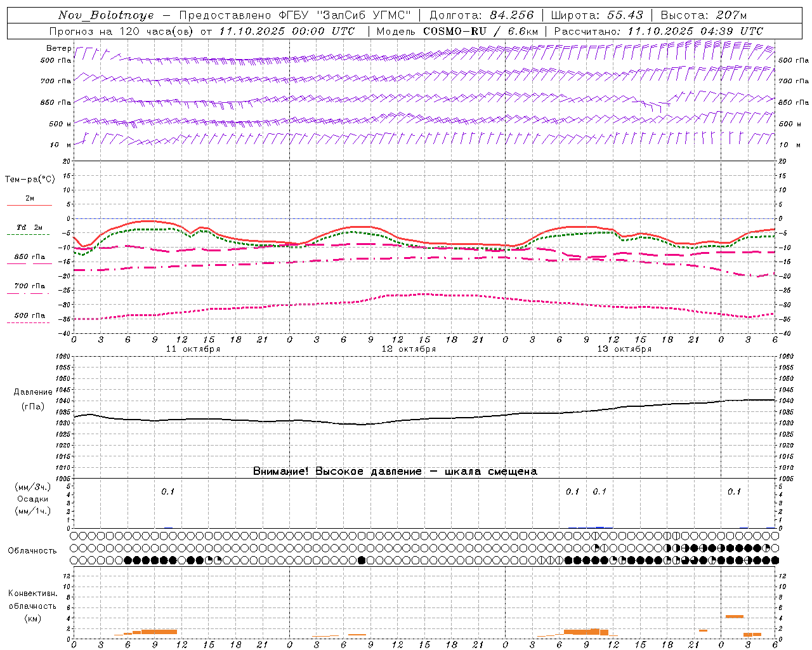812x650 pixels.
Task: Click the small blue precipitation bar in Осадки panel
Action: [x=599, y=527]
